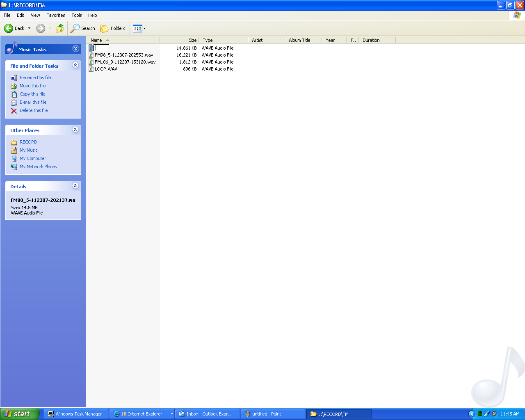Go to My Network Places link

click(x=38, y=167)
